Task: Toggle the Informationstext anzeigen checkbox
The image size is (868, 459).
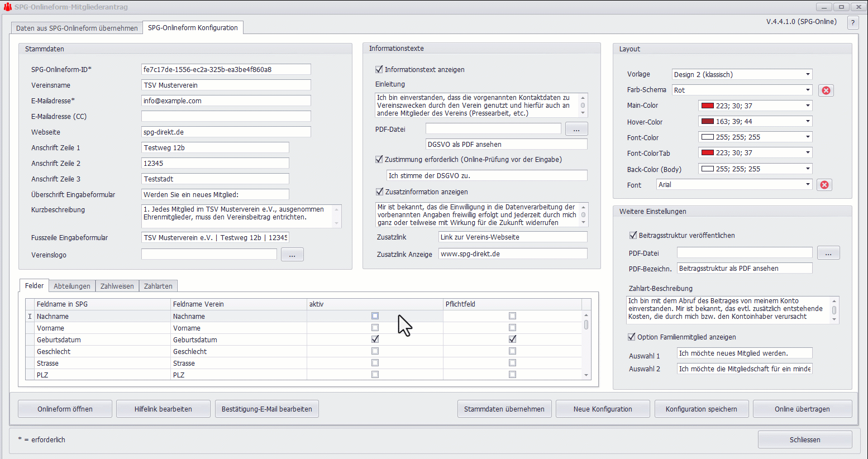Action: tap(379, 69)
